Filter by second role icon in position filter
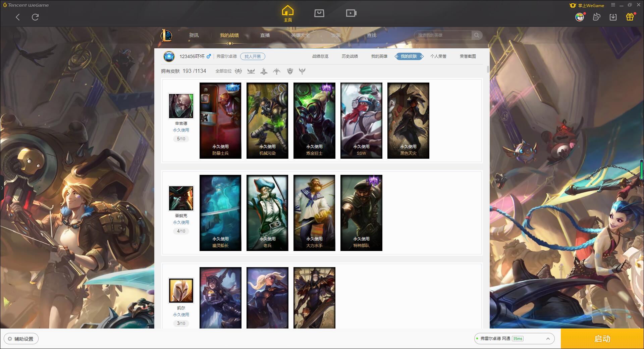This screenshot has width=644, height=349. click(x=251, y=71)
